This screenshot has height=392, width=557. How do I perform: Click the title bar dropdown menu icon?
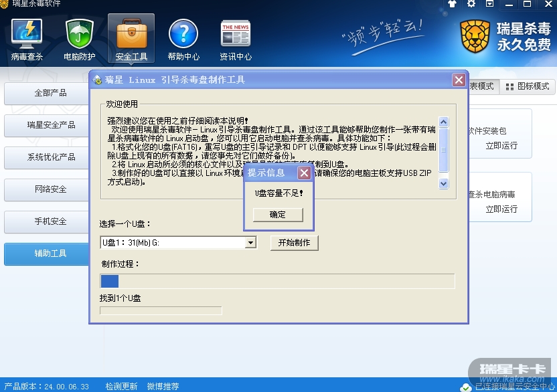tap(489, 4)
